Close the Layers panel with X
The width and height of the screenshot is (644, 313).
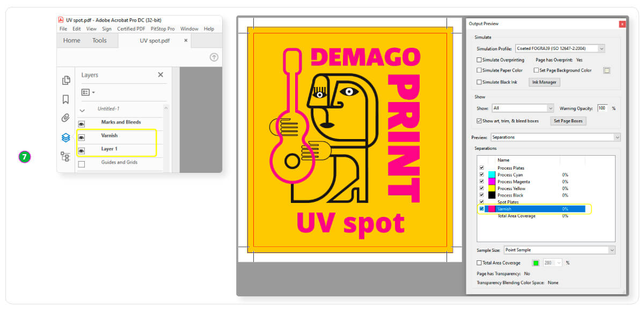coord(160,75)
